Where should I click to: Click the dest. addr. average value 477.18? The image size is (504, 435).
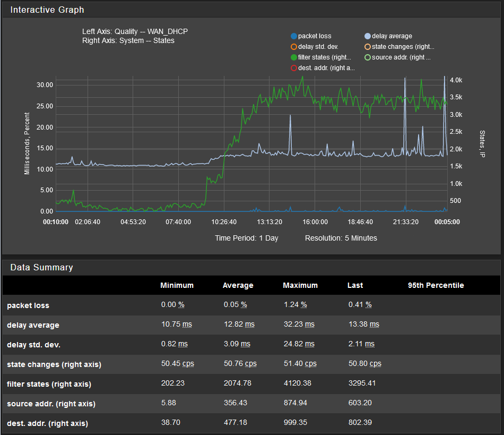[236, 422]
